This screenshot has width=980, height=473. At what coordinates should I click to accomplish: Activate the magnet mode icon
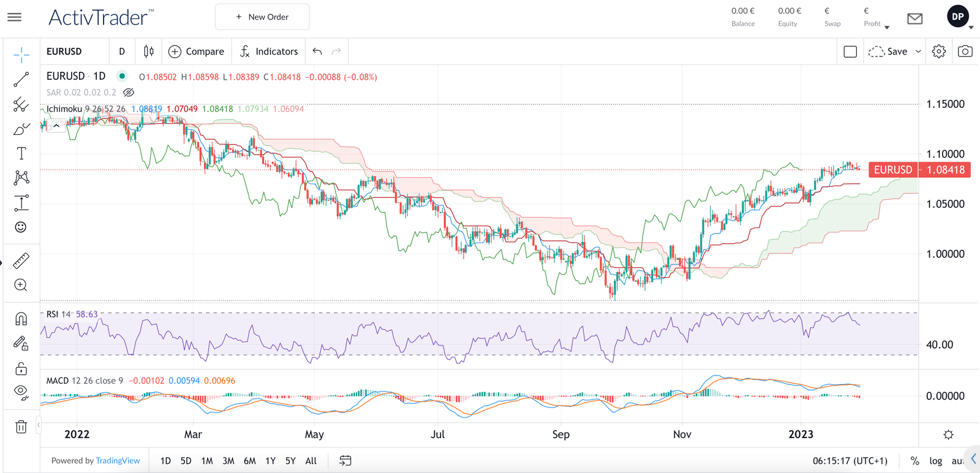(x=21, y=319)
